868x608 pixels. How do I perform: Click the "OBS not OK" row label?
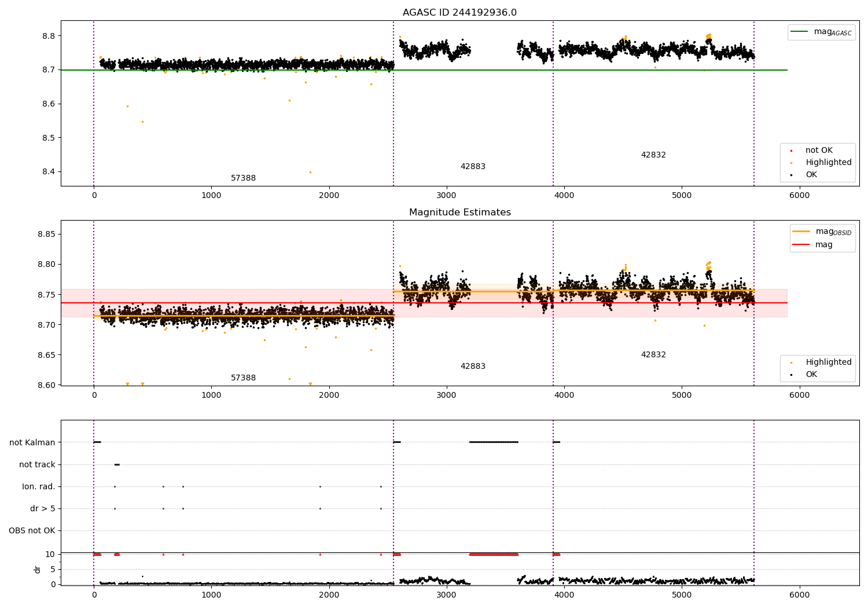(x=32, y=530)
